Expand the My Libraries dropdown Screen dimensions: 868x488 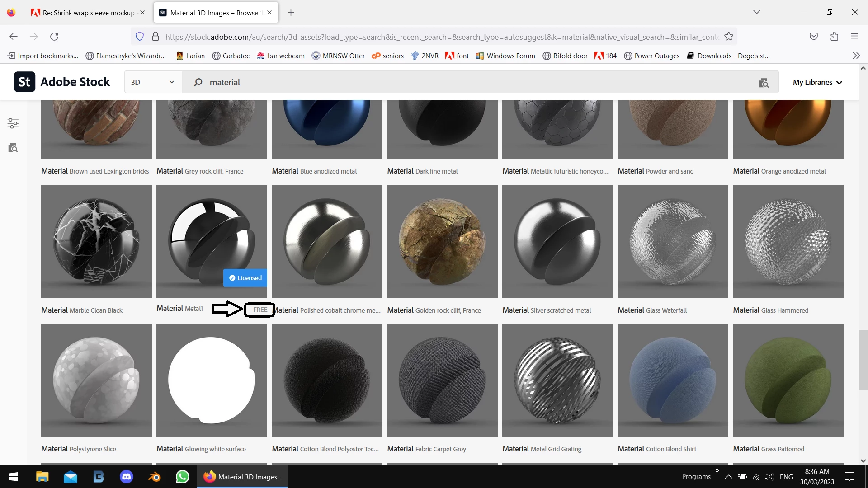click(817, 82)
